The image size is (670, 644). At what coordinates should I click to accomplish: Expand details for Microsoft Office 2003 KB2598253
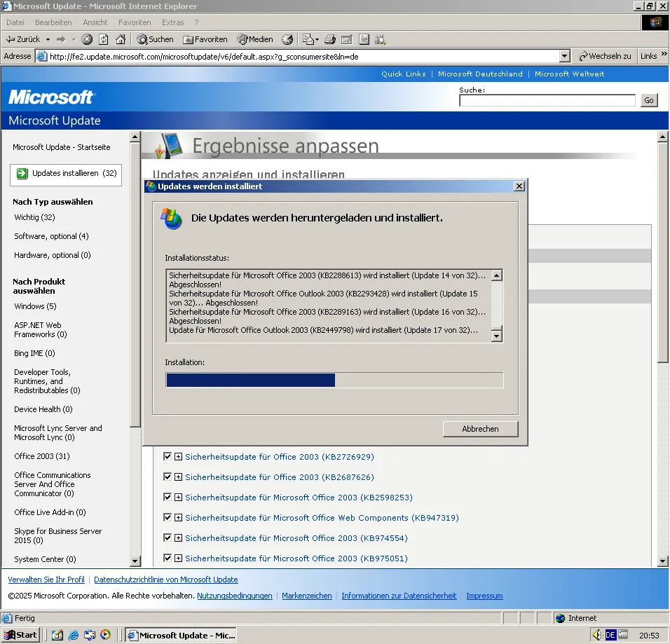tap(178, 498)
